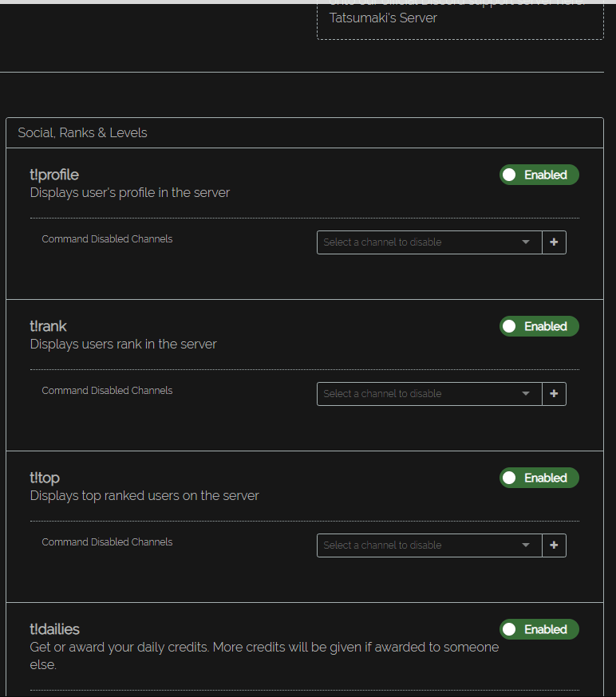This screenshot has width=616, height=697.
Task: Click Command Disabled Channels label under t!rank
Action: [x=107, y=391]
